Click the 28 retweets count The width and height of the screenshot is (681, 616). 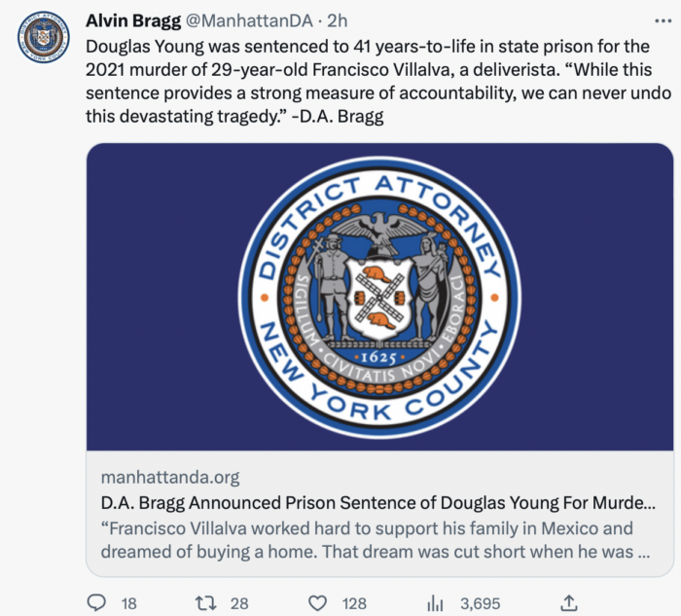pos(239,603)
